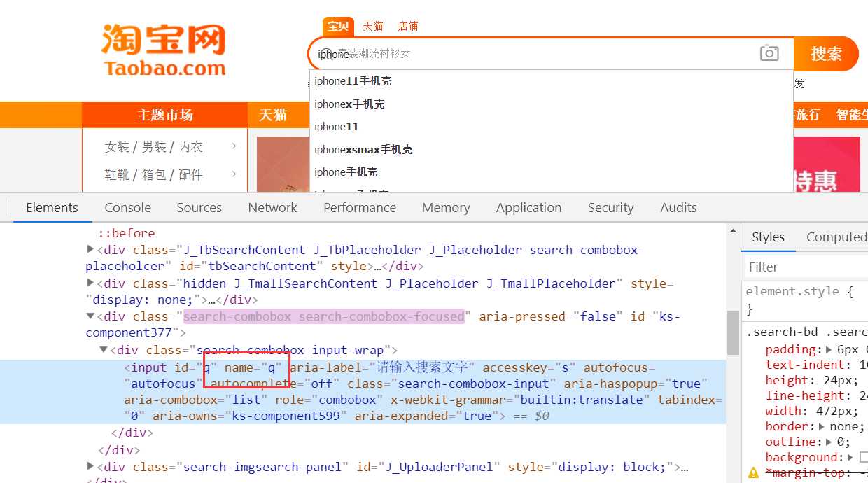This screenshot has height=483, width=868.
Task: Switch to the 天猫 search tab
Action: pyautogui.click(x=373, y=27)
